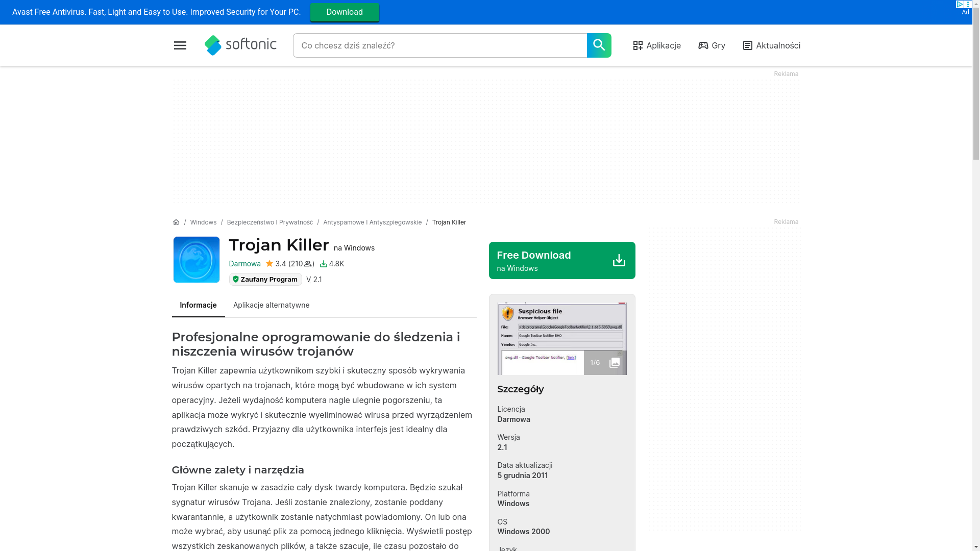
Task: Click the 4.8K downloads icon
Action: pyautogui.click(x=323, y=264)
